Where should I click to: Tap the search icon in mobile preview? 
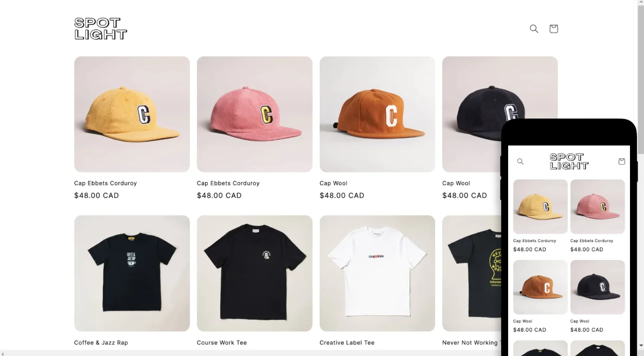coord(520,161)
